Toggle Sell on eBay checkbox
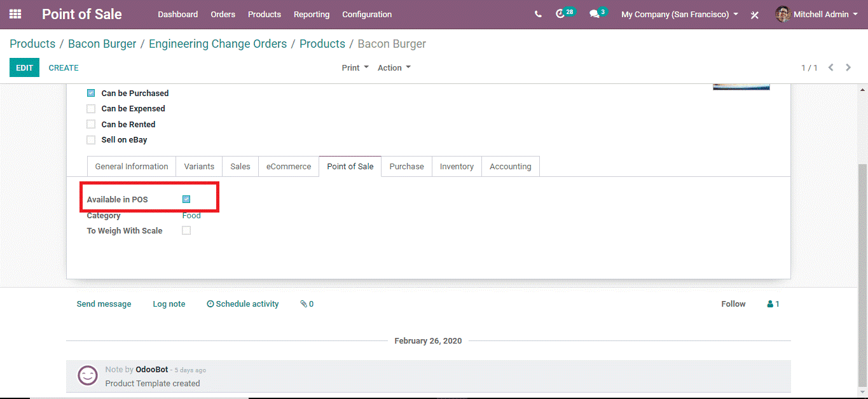868x399 pixels. tap(91, 140)
